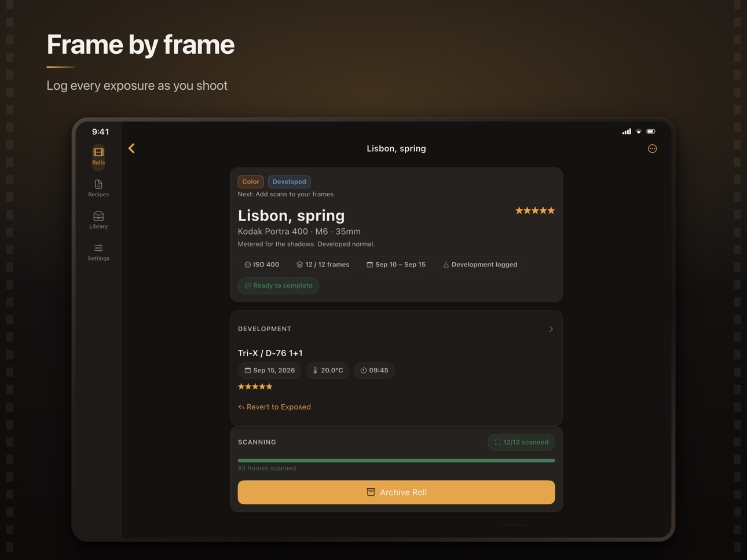Click the Next: Add scans hint text
The width and height of the screenshot is (747, 560).
click(285, 195)
